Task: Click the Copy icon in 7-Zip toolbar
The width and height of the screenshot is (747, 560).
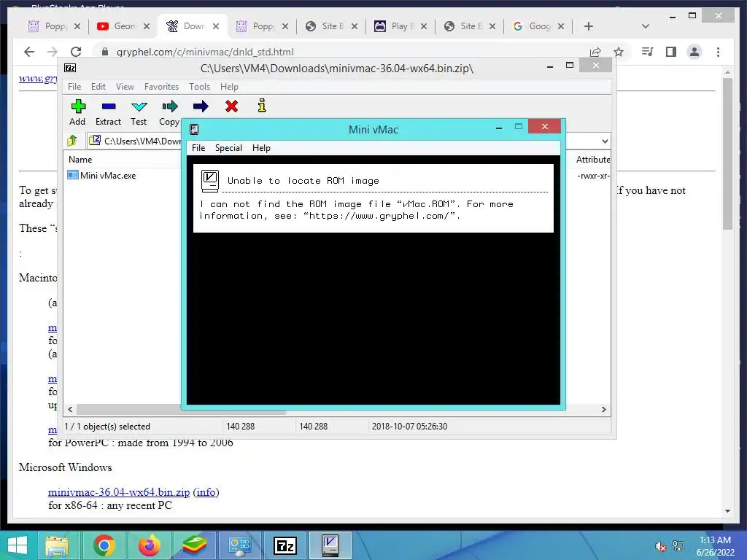Action: [169, 106]
